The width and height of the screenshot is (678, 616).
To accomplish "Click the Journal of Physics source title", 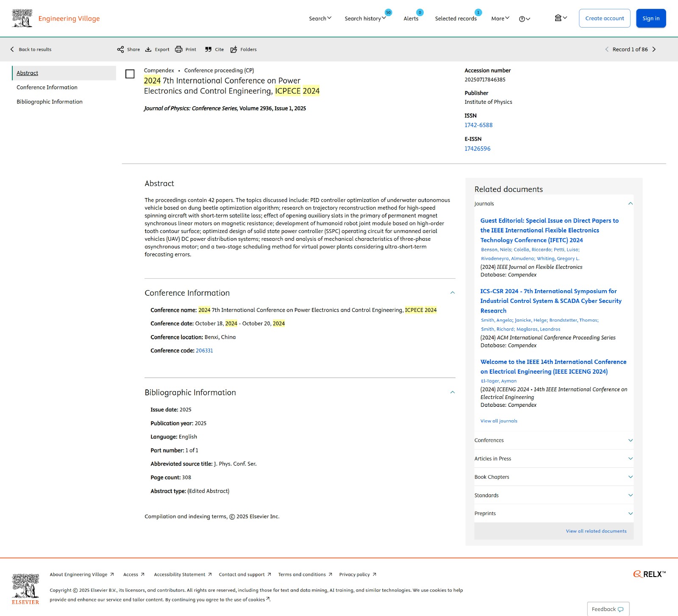I will click(x=190, y=108).
